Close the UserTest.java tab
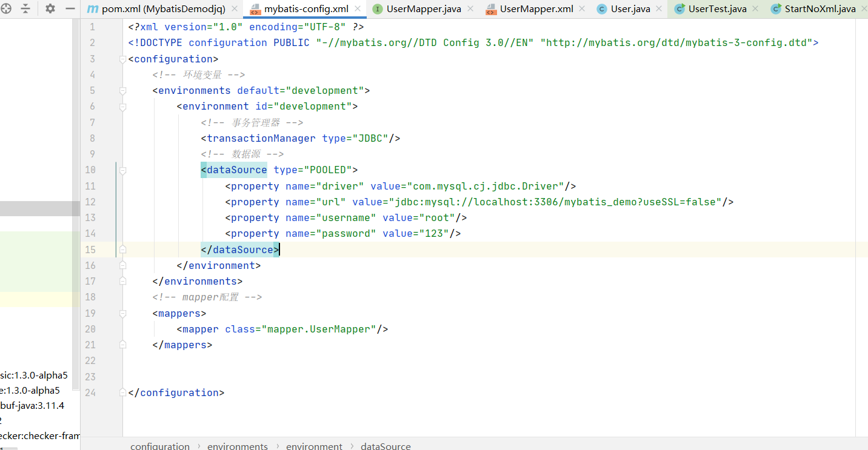The height and width of the screenshot is (450, 868). pyautogui.click(x=756, y=9)
